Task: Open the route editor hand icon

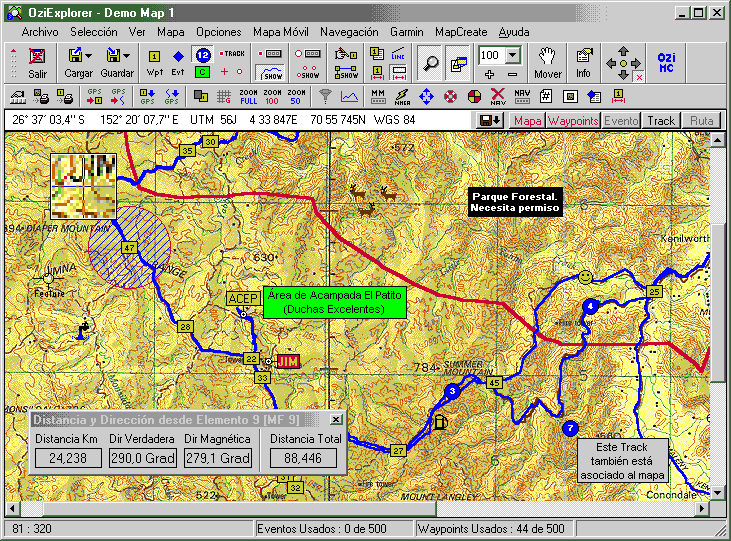Action: [x=346, y=54]
